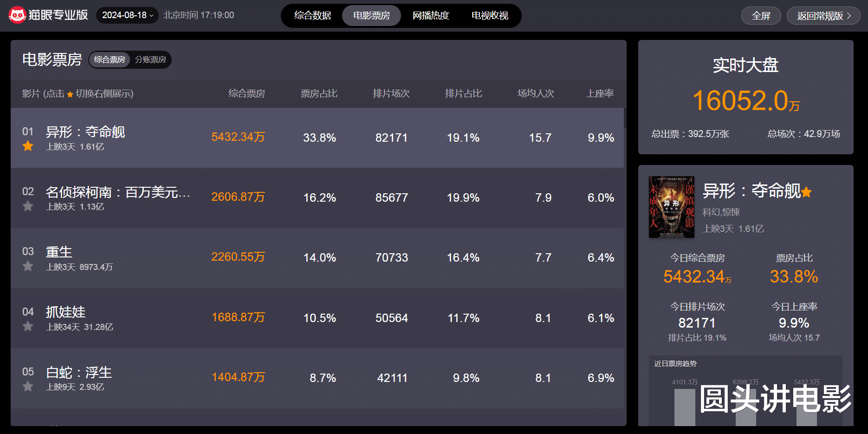Click the 票房占比 column header
Image resolution: width=868 pixels, height=434 pixels.
pyautogui.click(x=319, y=93)
